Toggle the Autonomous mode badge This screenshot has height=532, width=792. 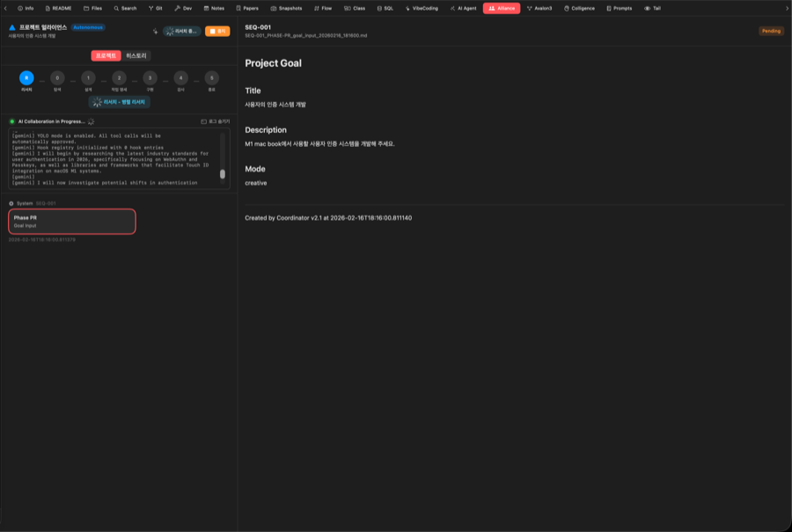pos(88,27)
